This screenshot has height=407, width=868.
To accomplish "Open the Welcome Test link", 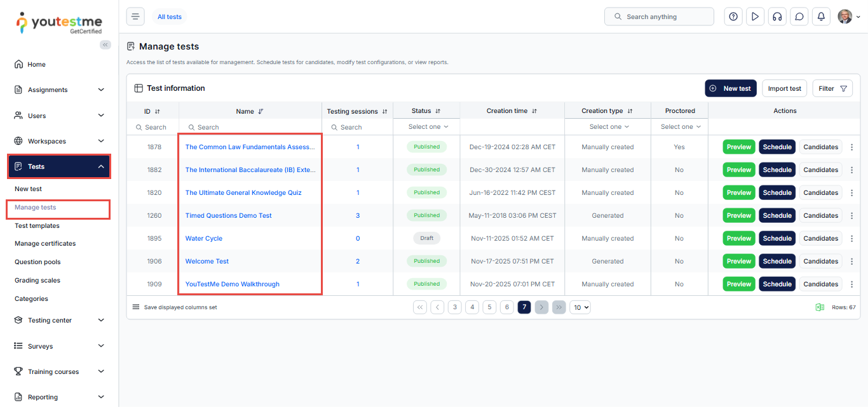I will (x=207, y=262).
